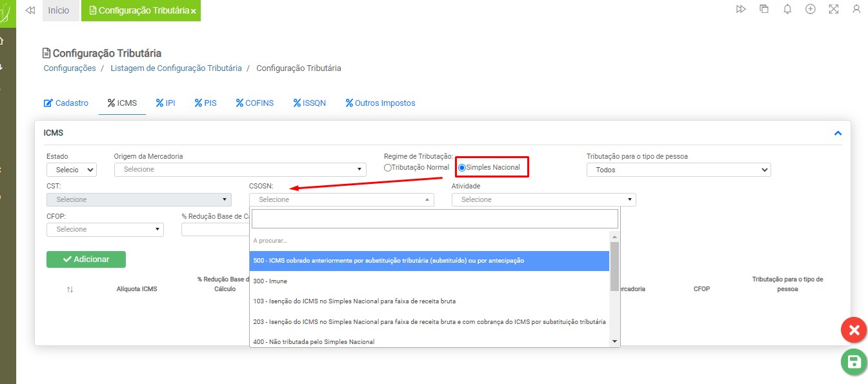Click the fast-forward tabs icon
This screenshot has width=868, height=384.
point(741,9)
